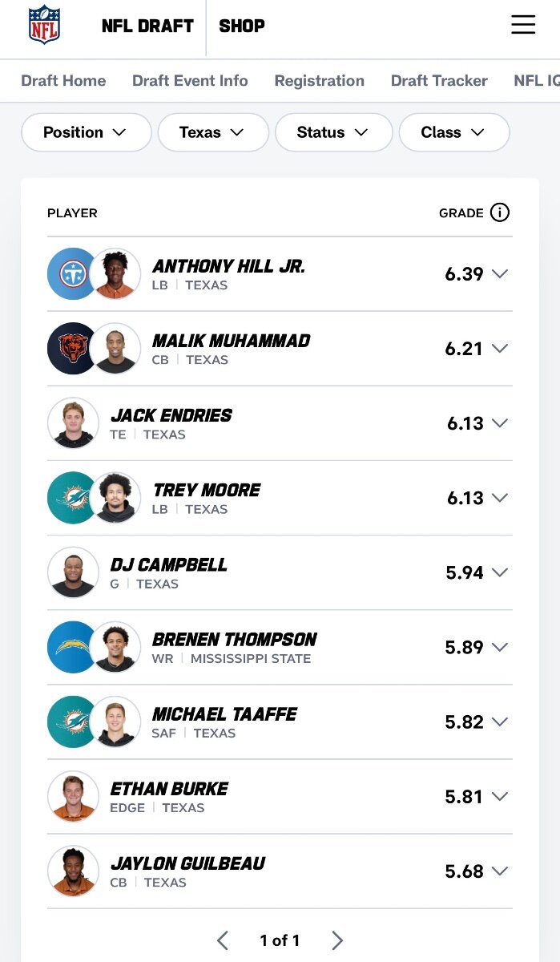Open the Status filter dropdown
560x962 pixels.
pyautogui.click(x=333, y=132)
